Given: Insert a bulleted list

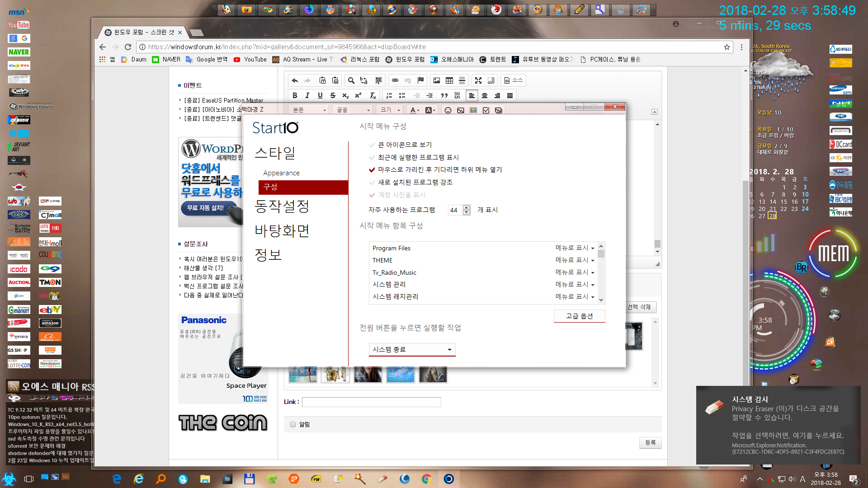Looking at the screenshot, I should [x=402, y=95].
